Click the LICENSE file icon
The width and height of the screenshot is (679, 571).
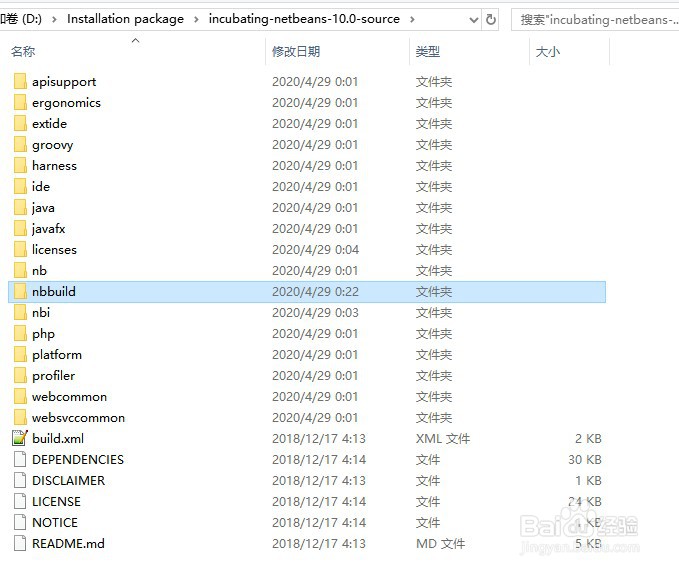tap(20, 501)
